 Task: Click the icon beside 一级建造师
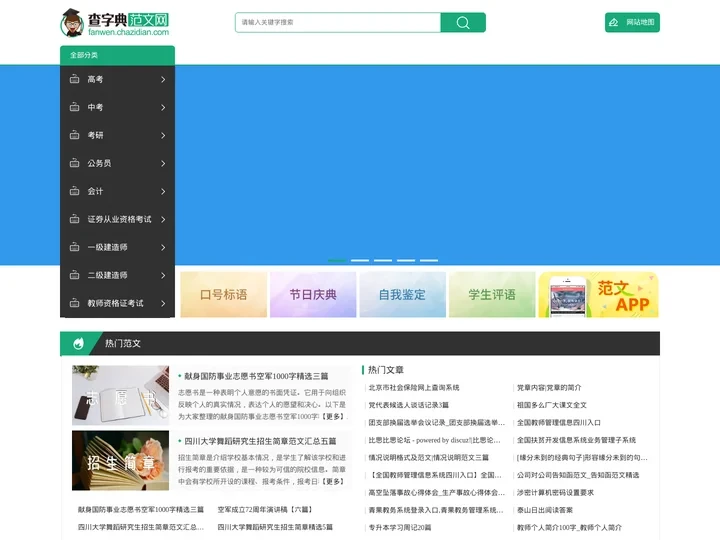(x=74, y=248)
